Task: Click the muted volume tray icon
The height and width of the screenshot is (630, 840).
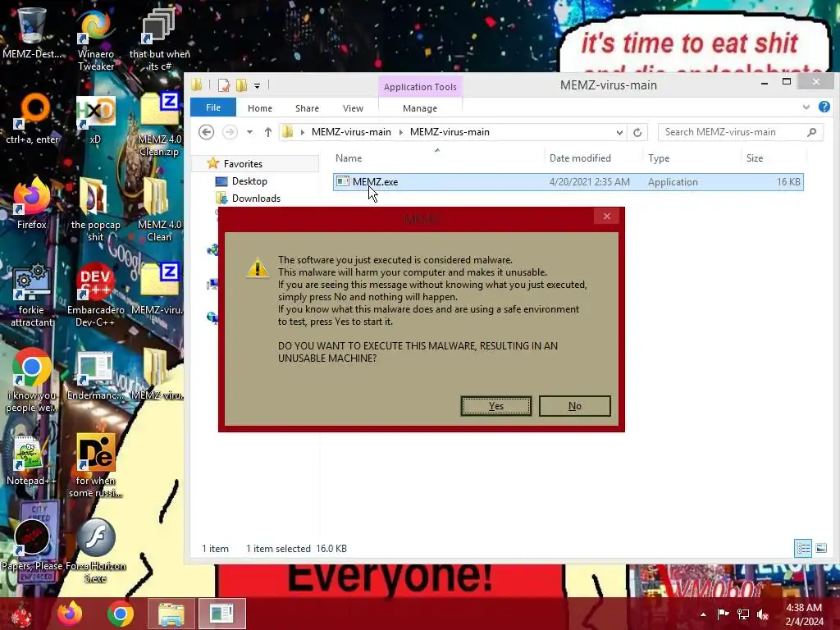Action: click(763, 614)
